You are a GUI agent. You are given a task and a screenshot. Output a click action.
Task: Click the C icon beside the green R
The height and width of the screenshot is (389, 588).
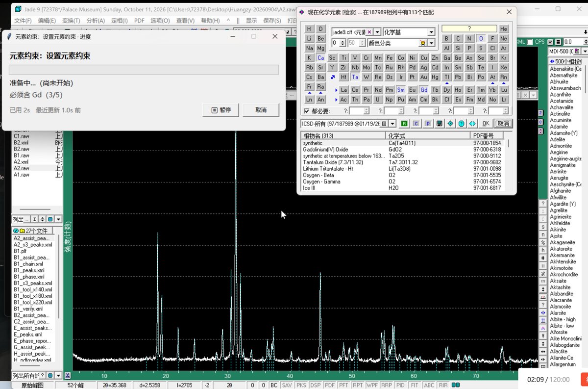click(416, 124)
